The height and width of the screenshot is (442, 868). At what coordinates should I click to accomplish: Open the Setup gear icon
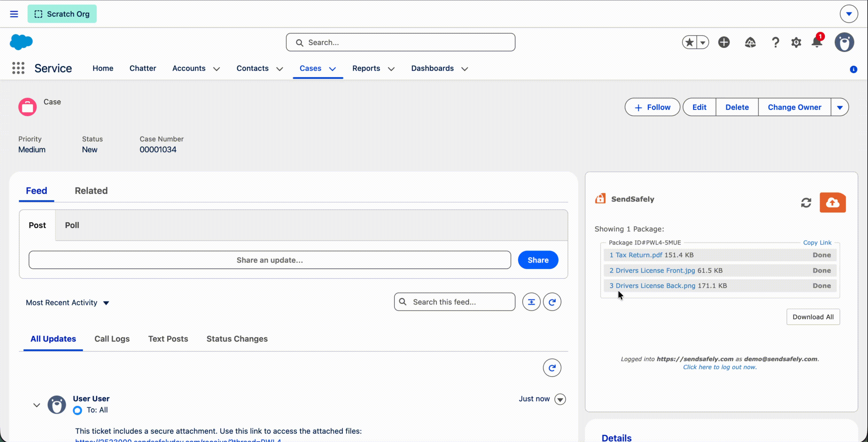tap(796, 42)
